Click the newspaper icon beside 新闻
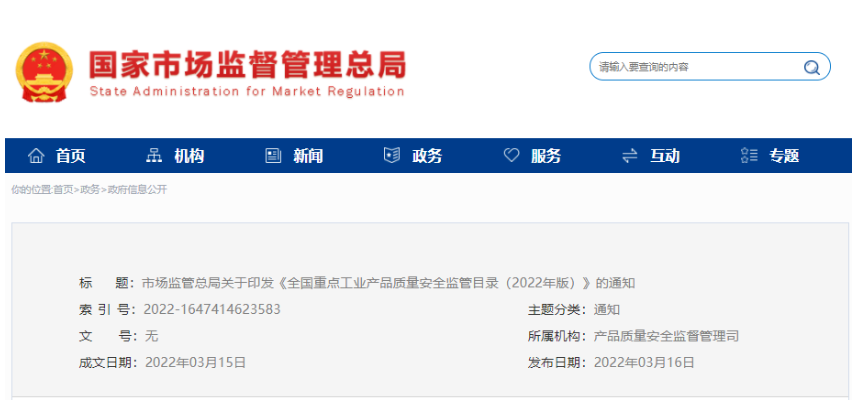The height and width of the screenshot is (408, 862). (273, 156)
